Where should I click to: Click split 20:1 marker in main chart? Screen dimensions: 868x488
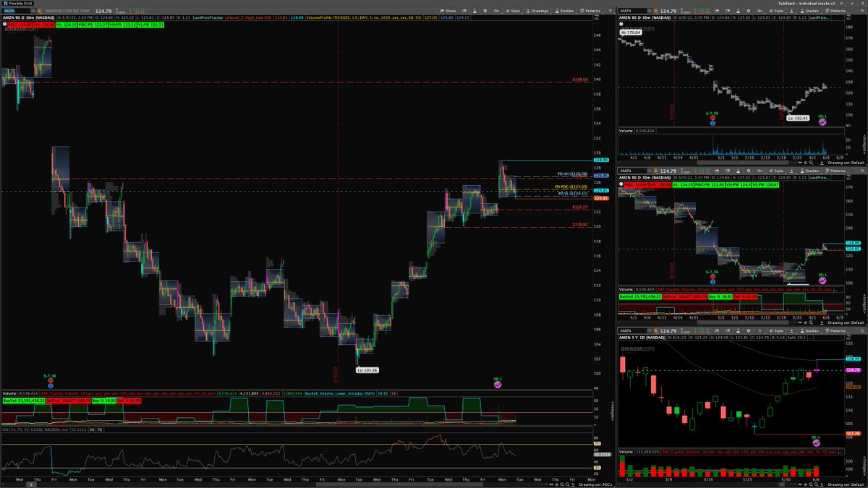498,385
